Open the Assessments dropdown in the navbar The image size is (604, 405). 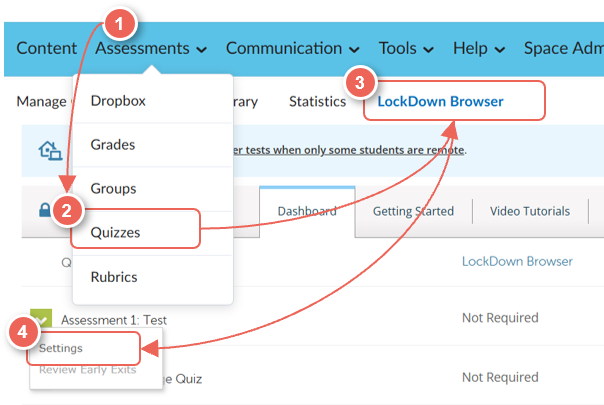tap(151, 48)
